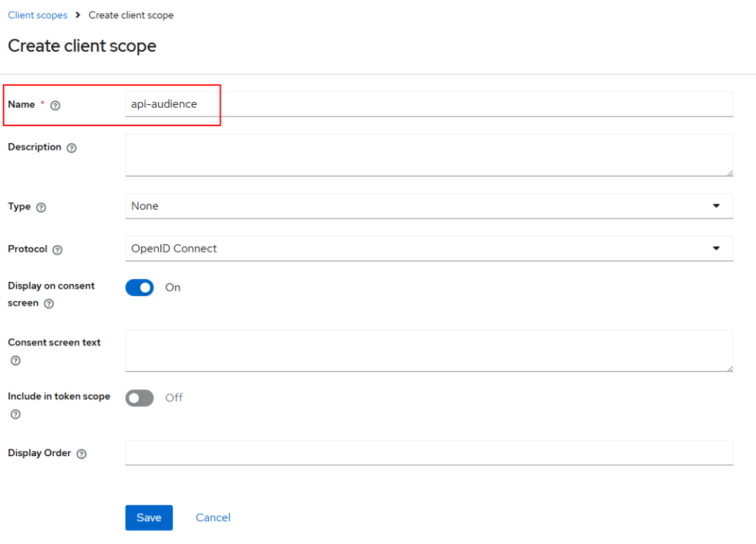756x544 pixels.
Task: Click the On label beside consent switch
Action: (x=173, y=288)
